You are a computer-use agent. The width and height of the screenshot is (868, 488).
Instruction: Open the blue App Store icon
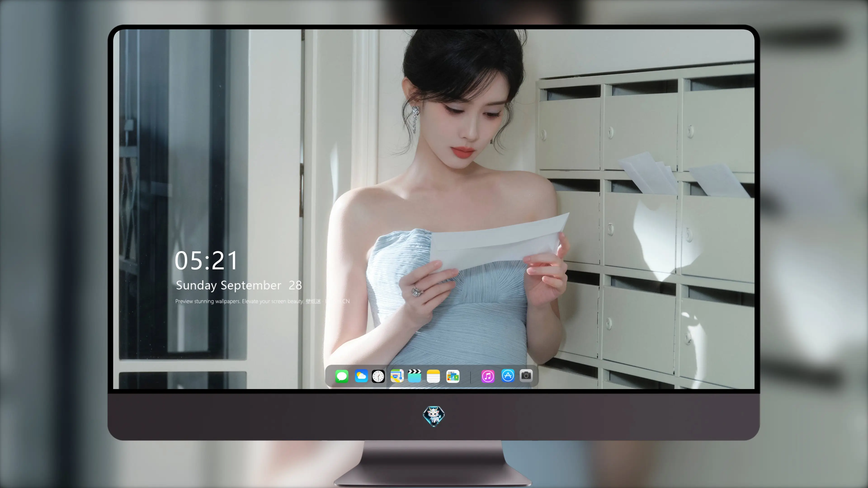point(508,375)
